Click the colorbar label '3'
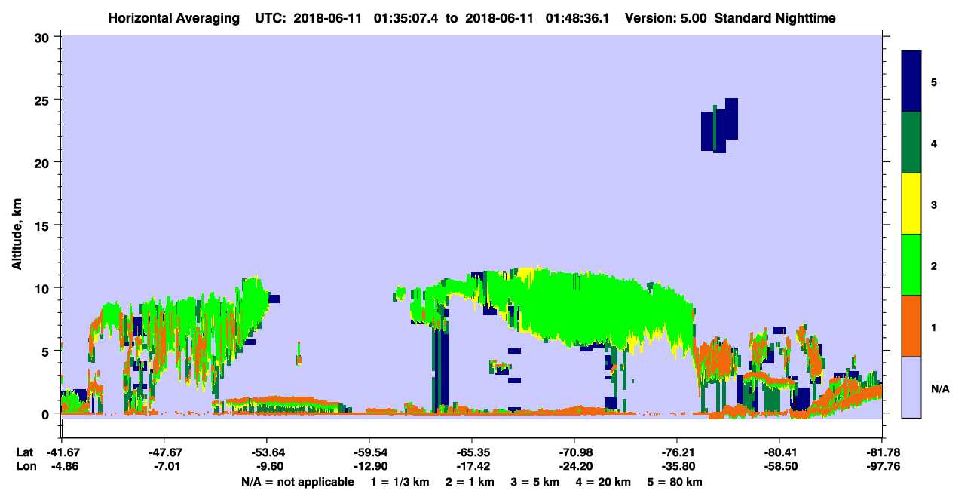The width and height of the screenshot is (980, 503). [934, 204]
